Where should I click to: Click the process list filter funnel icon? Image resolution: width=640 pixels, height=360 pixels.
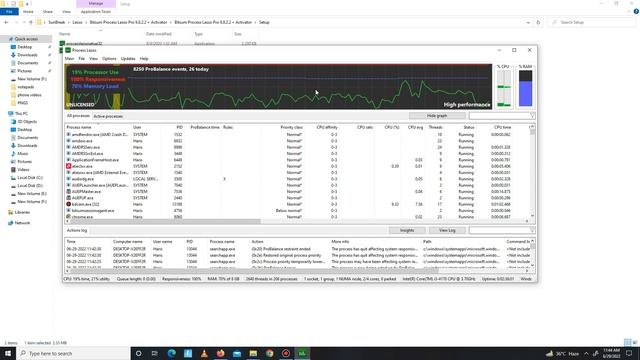click(x=532, y=116)
